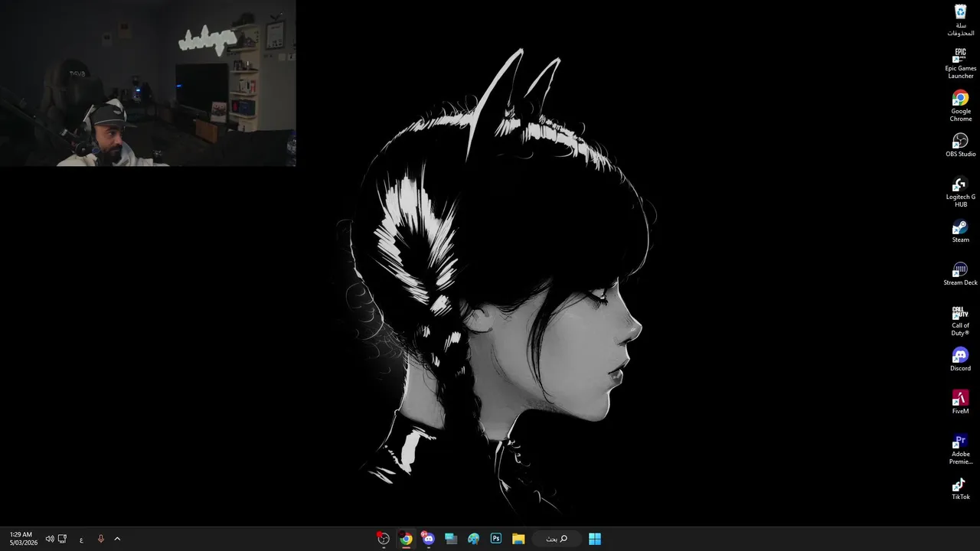Select the OBS Studio desktop icon

coord(960,145)
